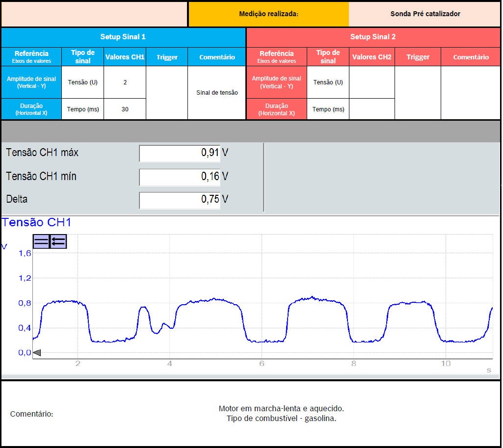Image resolution: width=503 pixels, height=448 pixels.
Task: Click the Setup Sinal 2 header
Action: click(372, 37)
